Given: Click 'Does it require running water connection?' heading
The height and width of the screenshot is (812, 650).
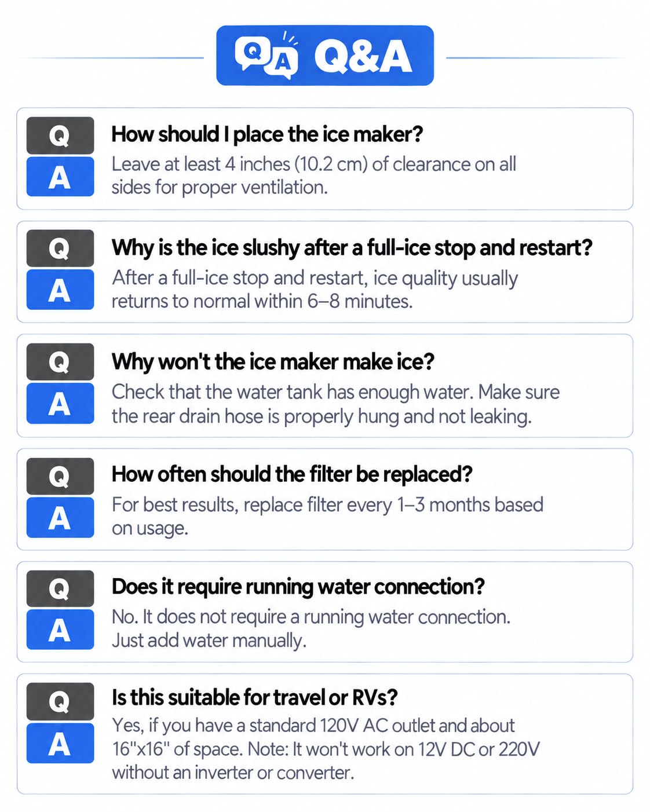Looking at the screenshot, I should pos(298,587).
